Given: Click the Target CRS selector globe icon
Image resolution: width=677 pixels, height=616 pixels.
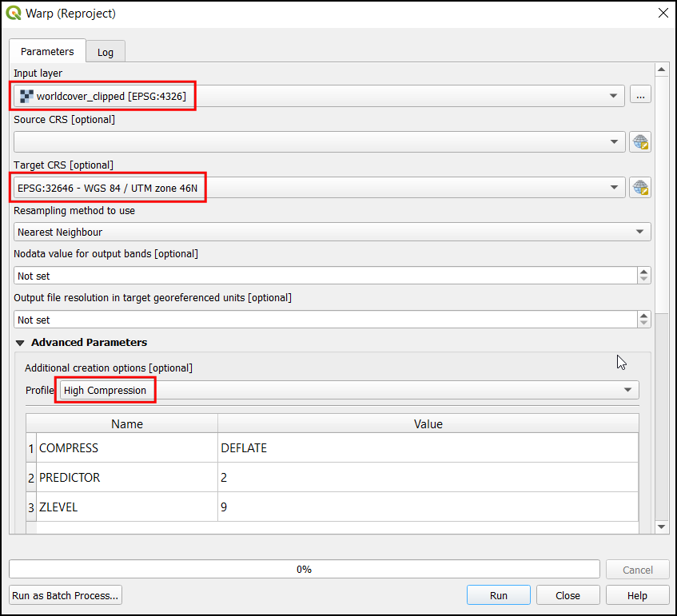Looking at the screenshot, I should tap(639, 188).
